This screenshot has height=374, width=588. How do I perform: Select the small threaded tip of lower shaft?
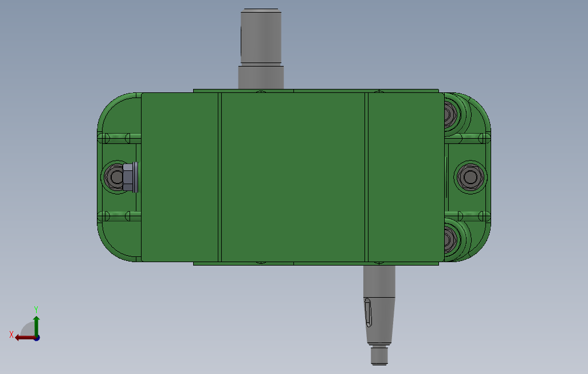click(x=379, y=355)
